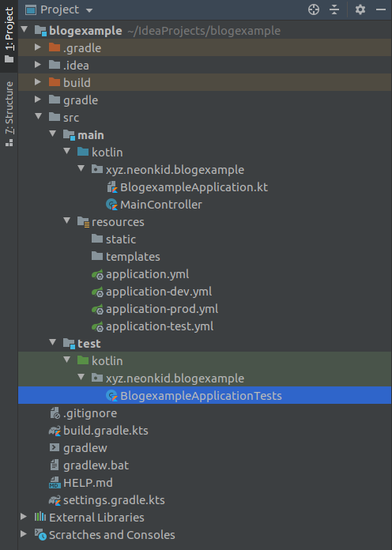
Task: Select the gradlew.bat file name
Action: pyautogui.click(x=96, y=465)
